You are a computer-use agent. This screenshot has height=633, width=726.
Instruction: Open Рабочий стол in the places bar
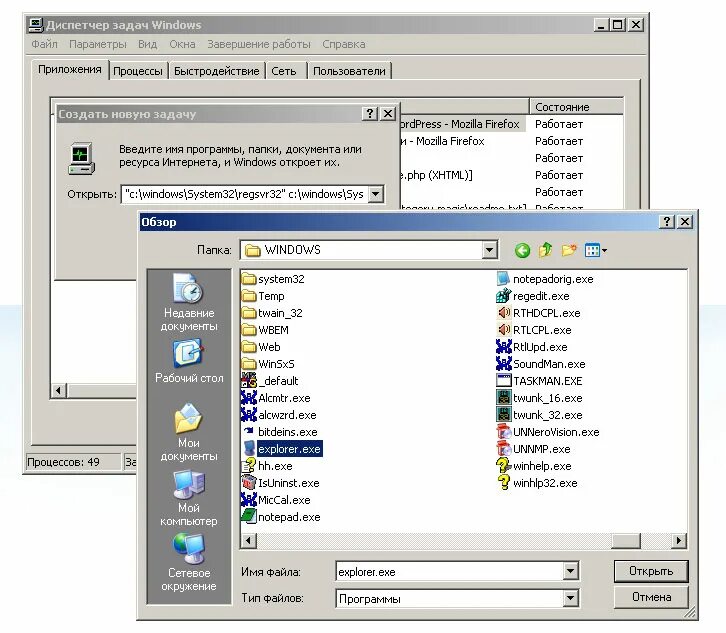pos(189,361)
